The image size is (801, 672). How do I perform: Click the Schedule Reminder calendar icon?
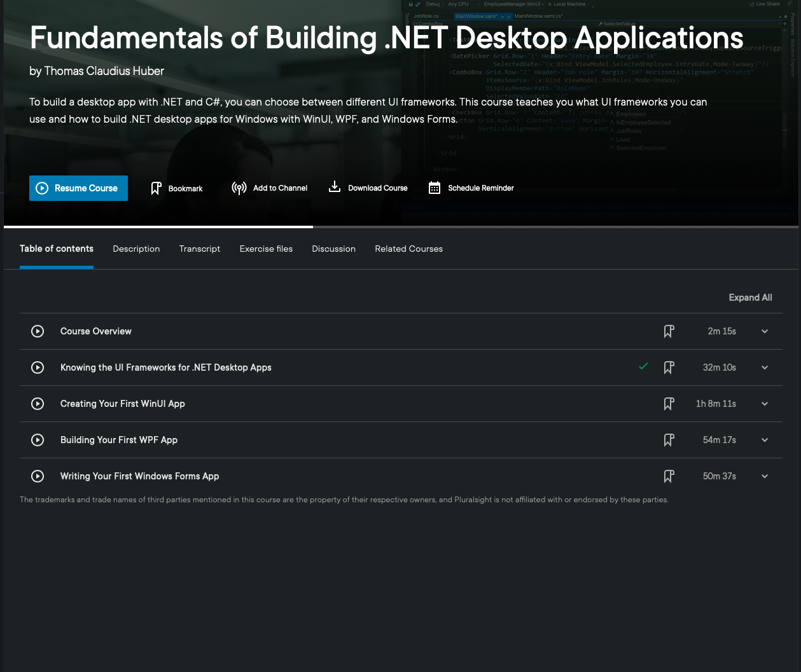tap(435, 188)
